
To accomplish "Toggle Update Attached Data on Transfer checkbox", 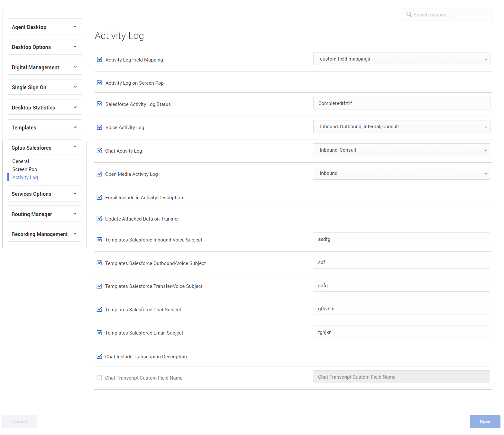I will [x=99, y=219].
